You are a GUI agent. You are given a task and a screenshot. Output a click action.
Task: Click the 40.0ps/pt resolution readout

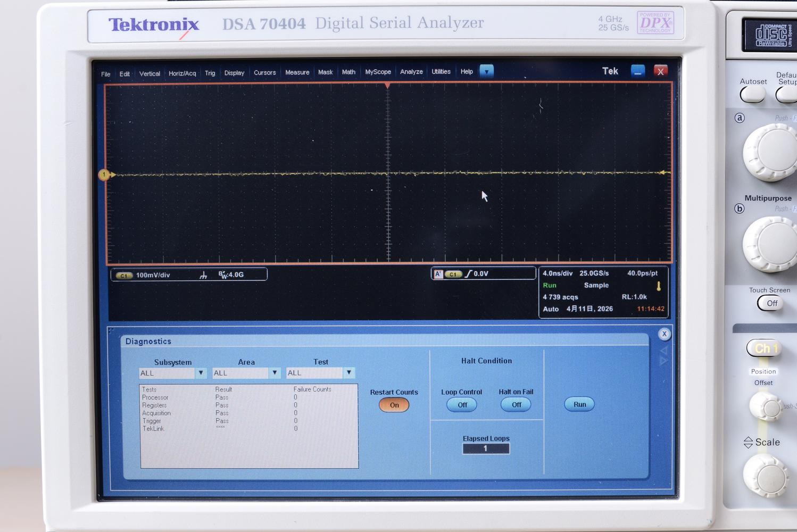point(643,273)
